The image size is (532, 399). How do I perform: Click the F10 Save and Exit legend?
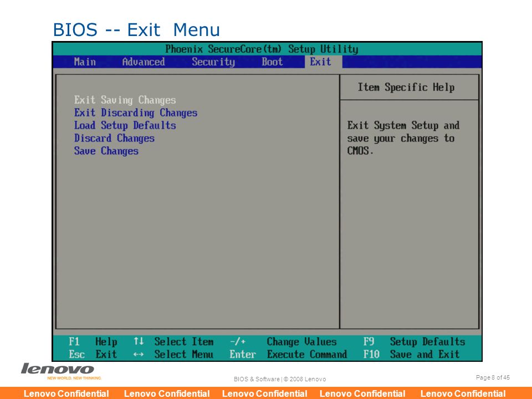(x=412, y=355)
